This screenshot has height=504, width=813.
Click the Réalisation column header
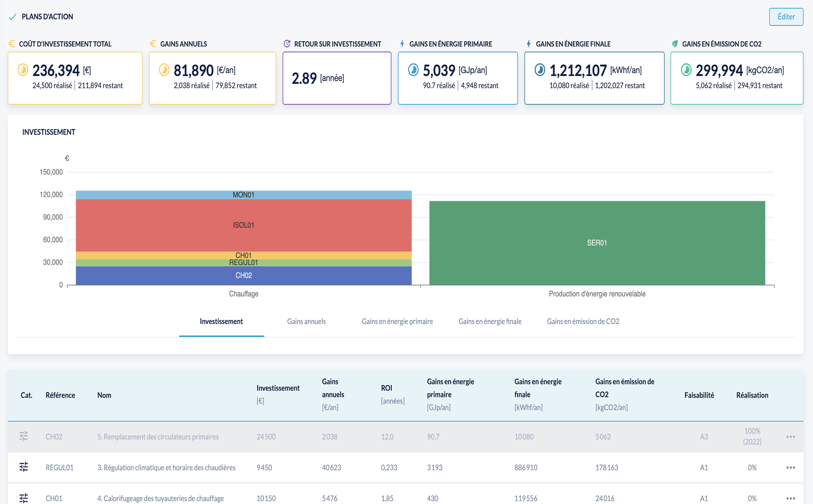point(752,395)
